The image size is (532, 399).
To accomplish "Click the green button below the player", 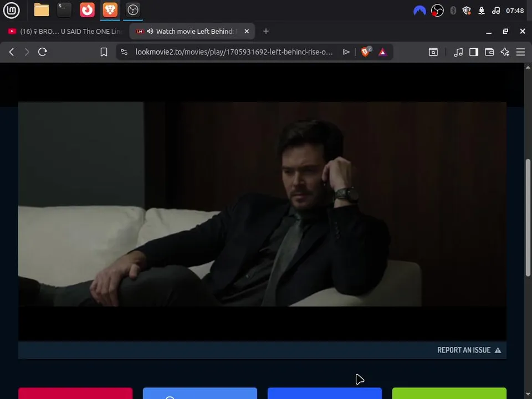I will point(449,393).
